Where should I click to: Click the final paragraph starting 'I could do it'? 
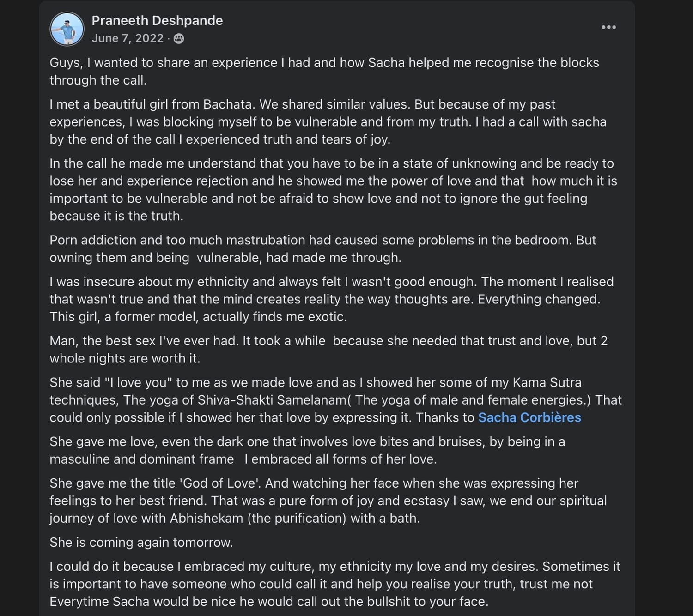[335, 584]
